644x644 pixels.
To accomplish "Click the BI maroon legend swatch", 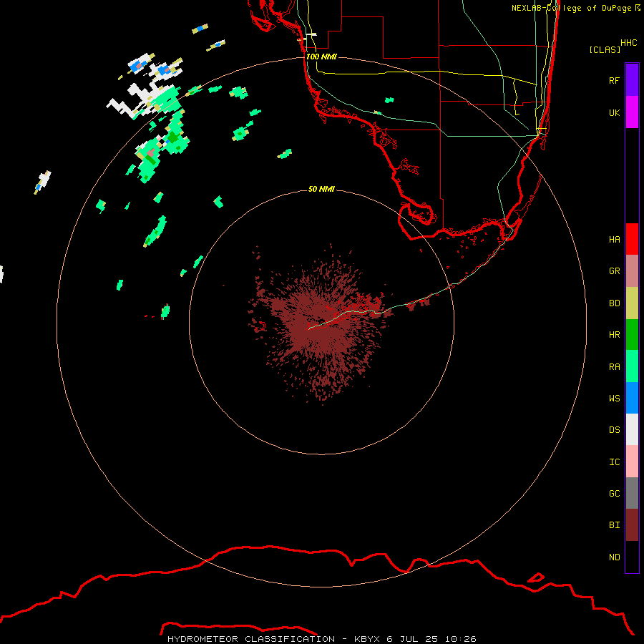I will coord(632,525).
